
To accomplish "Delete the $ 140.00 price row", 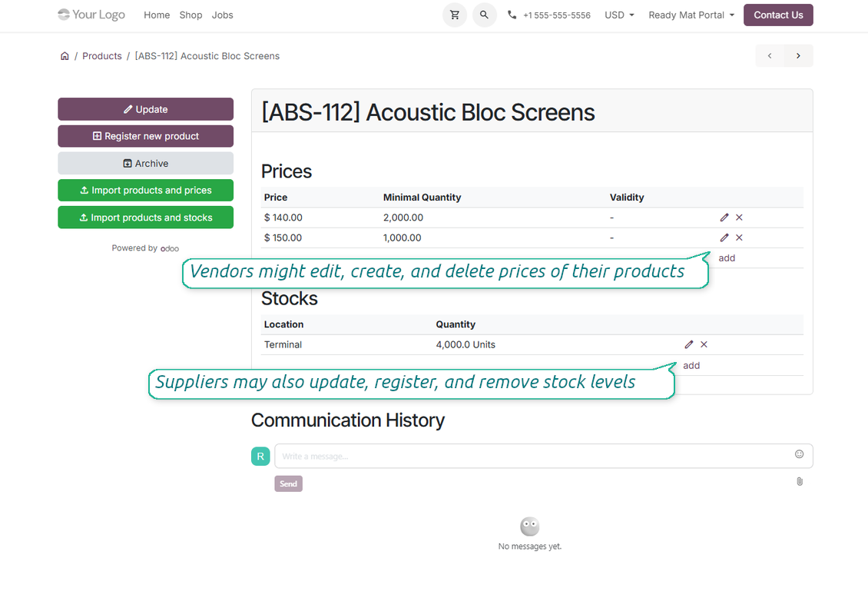I will tap(739, 218).
